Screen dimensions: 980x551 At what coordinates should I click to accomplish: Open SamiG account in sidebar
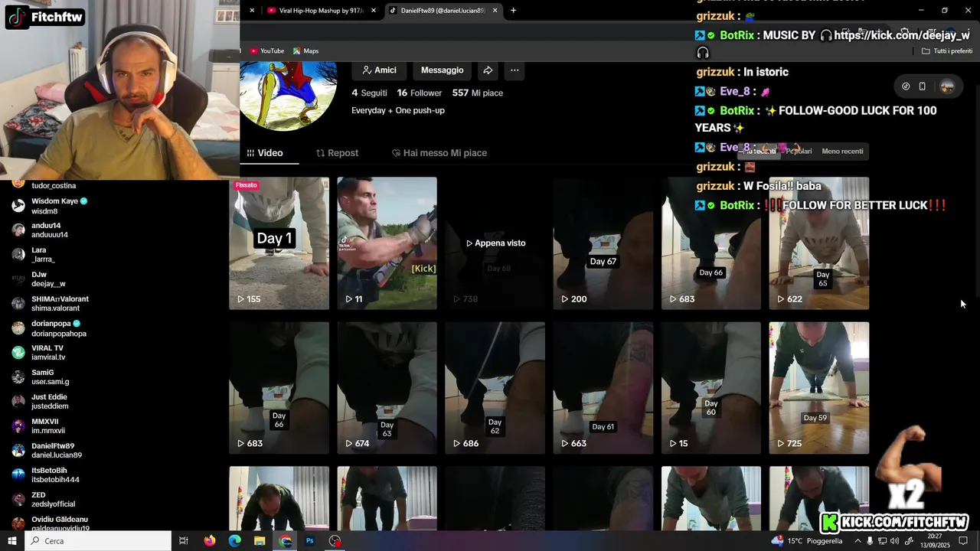click(x=42, y=377)
